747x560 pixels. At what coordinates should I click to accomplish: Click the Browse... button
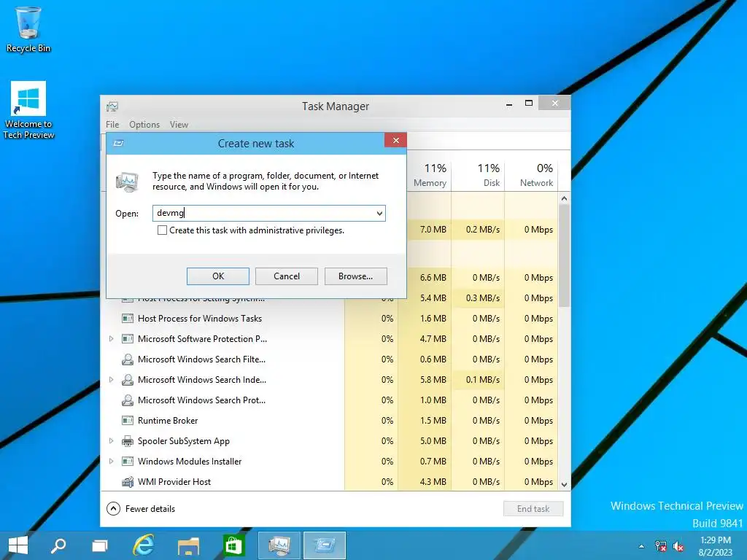pos(355,276)
